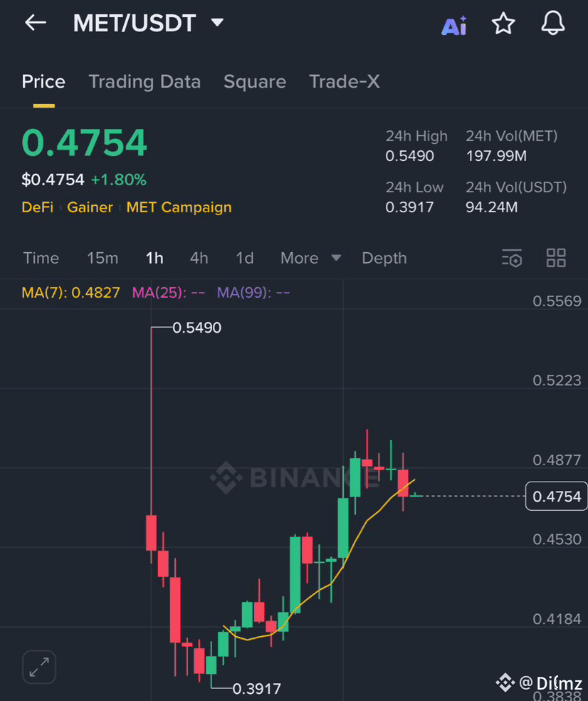588x701 pixels.
Task: Switch to the Square tab
Action: pos(255,82)
